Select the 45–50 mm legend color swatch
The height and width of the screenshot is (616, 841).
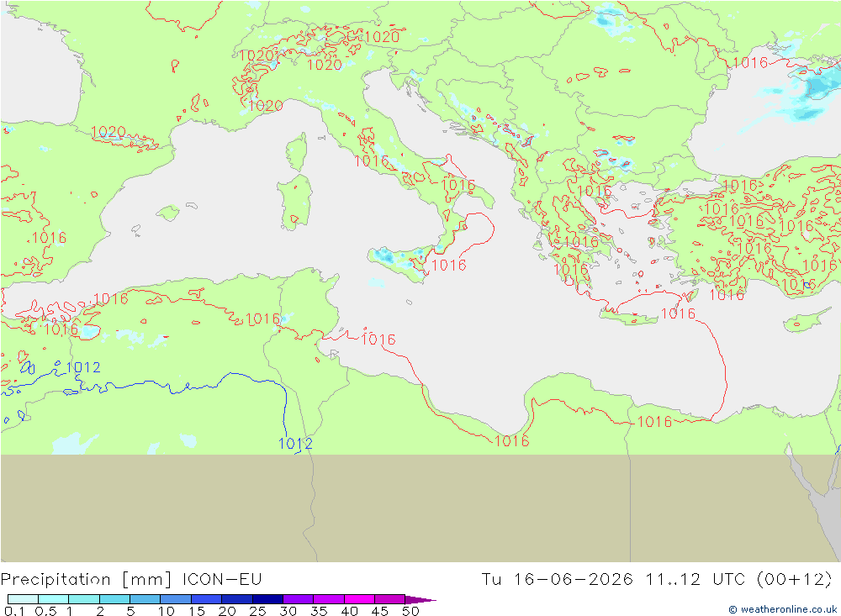(390, 599)
